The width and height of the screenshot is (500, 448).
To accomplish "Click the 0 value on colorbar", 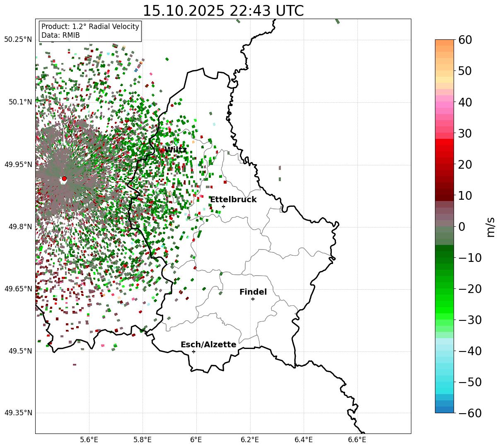I will click(461, 227).
